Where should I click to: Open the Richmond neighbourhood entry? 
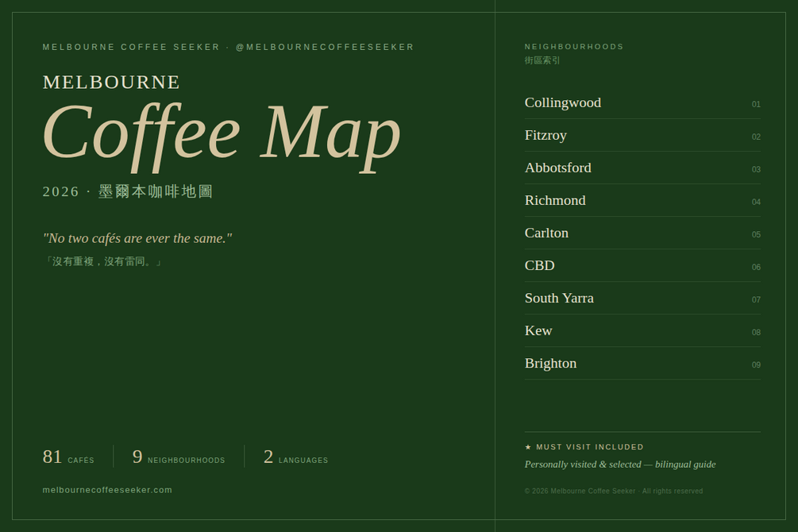tap(642, 201)
